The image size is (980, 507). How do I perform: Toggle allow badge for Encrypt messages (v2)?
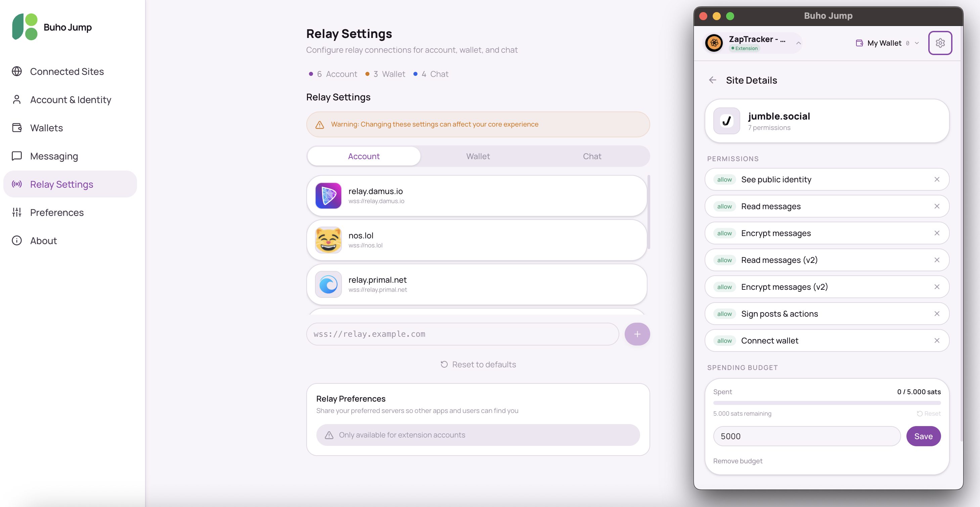click(724, 287)
